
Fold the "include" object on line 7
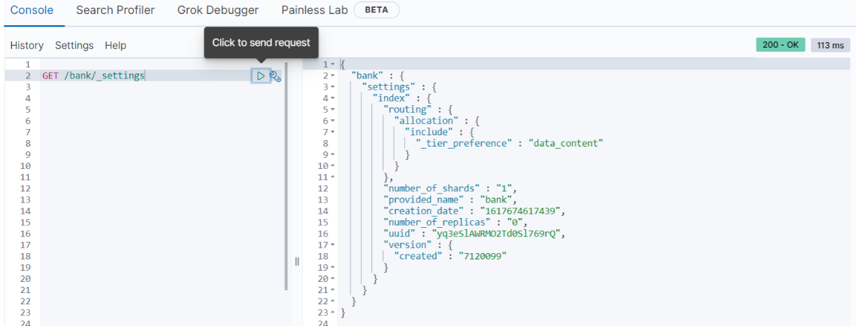pyautogui.click(x=333, y=132)
